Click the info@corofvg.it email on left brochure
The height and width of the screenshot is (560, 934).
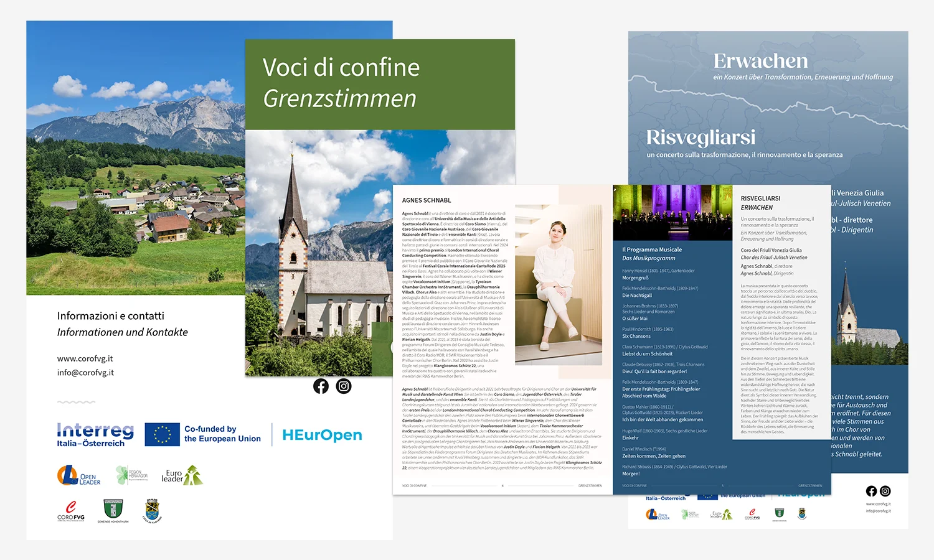tap(85, 373)
